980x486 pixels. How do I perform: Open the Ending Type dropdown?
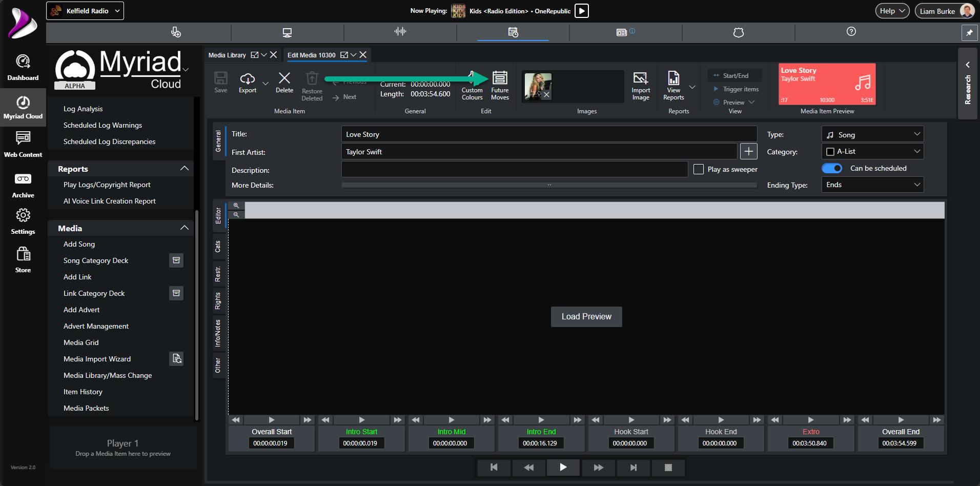[x=872, y=185]
